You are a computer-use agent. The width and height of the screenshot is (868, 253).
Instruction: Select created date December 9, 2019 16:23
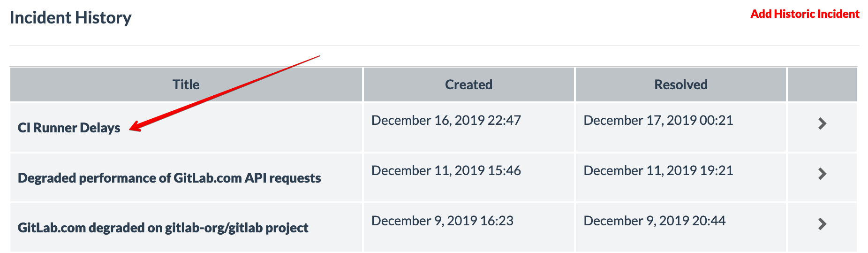(x=442, y=221)
